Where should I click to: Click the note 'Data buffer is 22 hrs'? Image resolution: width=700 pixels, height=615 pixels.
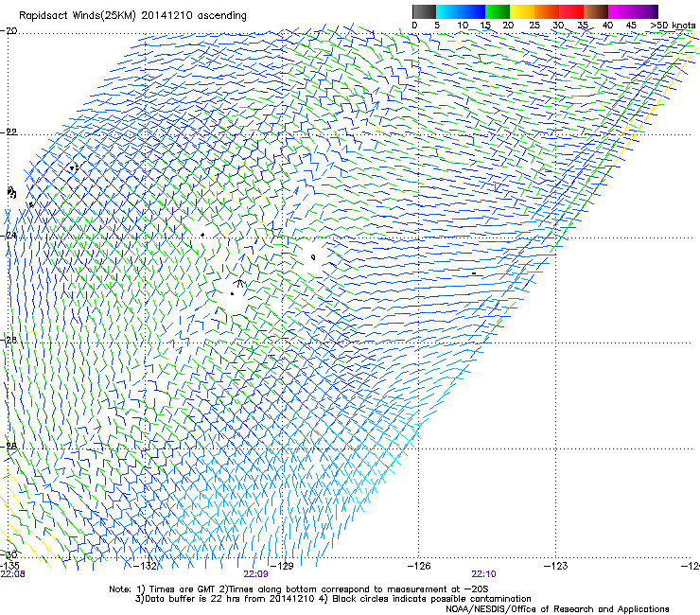[191, 599]
